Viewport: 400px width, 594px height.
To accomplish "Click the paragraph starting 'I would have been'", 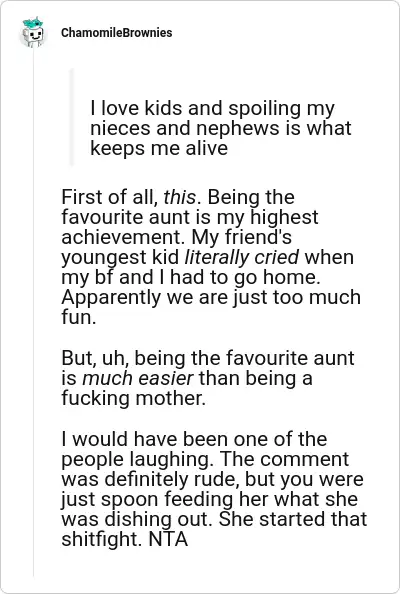I will [214, 489].
